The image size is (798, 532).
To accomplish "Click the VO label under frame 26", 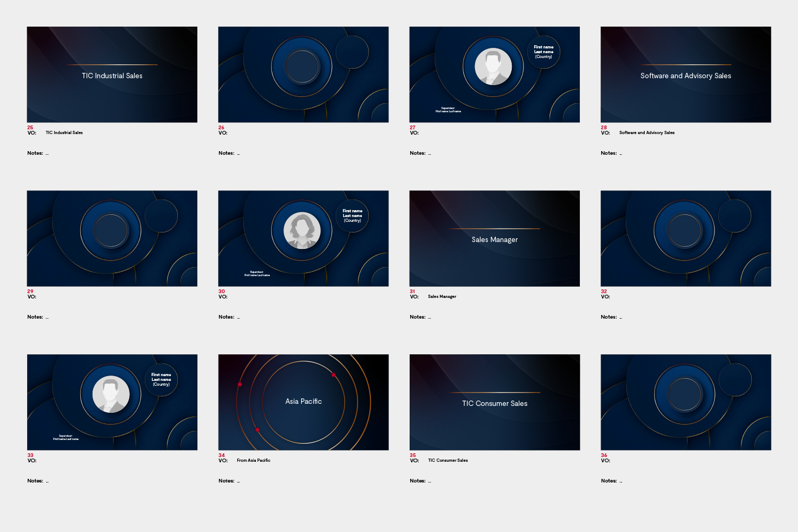I will pyautogui.click(x=223, y=133).
